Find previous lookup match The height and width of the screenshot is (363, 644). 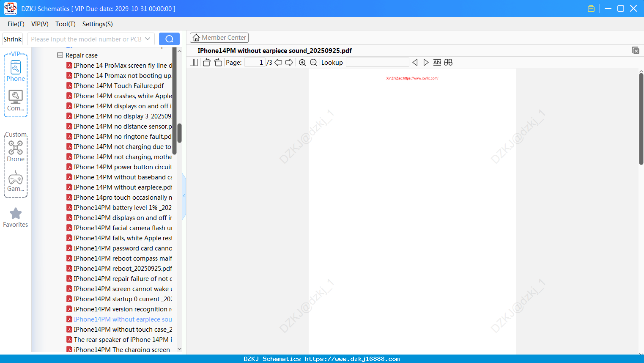point(415,63)
